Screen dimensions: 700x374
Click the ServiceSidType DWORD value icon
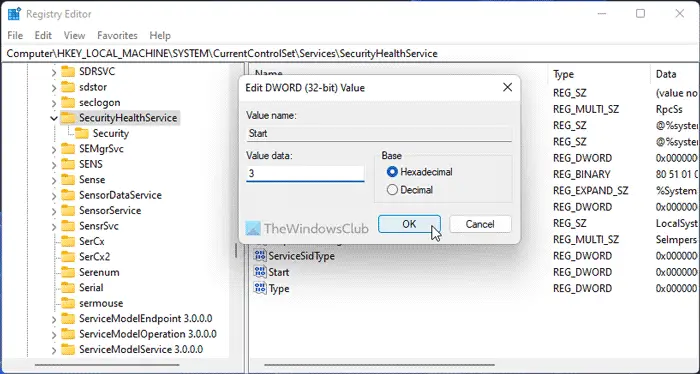pos(260,256)
